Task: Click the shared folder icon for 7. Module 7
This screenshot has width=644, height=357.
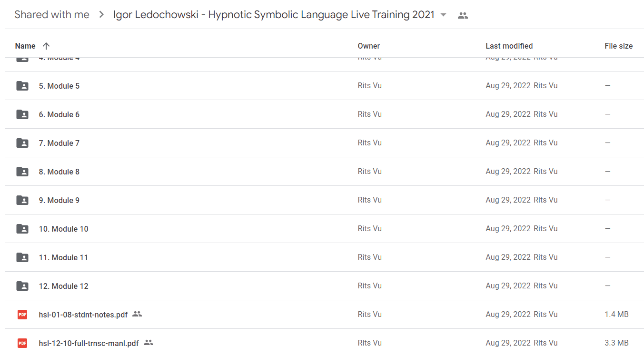Action: (22, 143)
